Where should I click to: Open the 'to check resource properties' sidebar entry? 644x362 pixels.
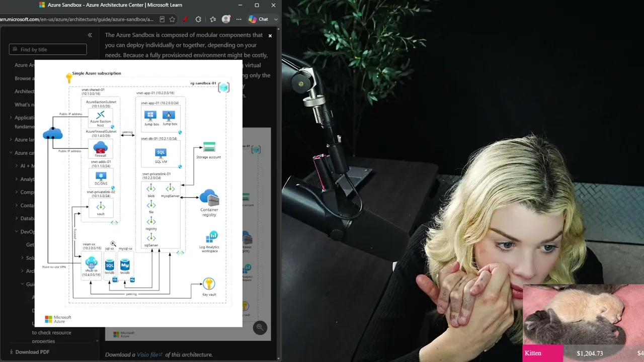pos(51,336)
